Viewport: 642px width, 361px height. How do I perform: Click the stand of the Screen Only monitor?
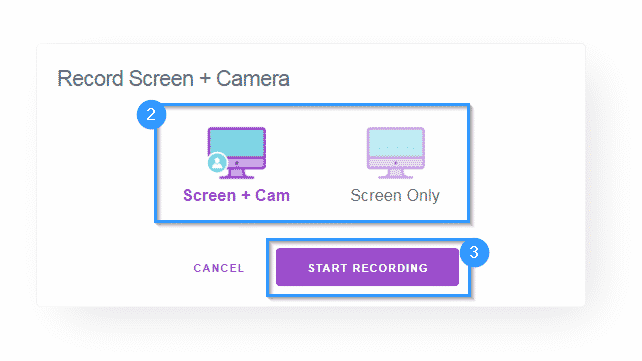point(396,174)
